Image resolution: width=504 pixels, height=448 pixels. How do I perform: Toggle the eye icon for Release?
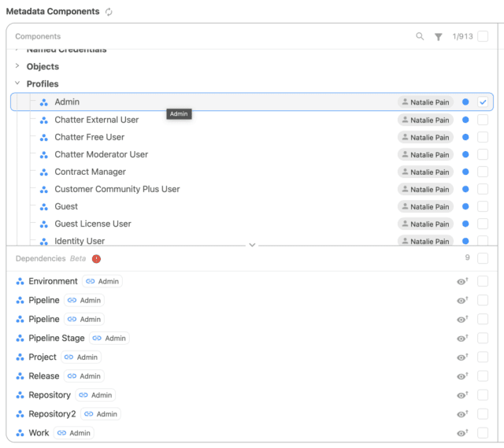tap(462, 376)
